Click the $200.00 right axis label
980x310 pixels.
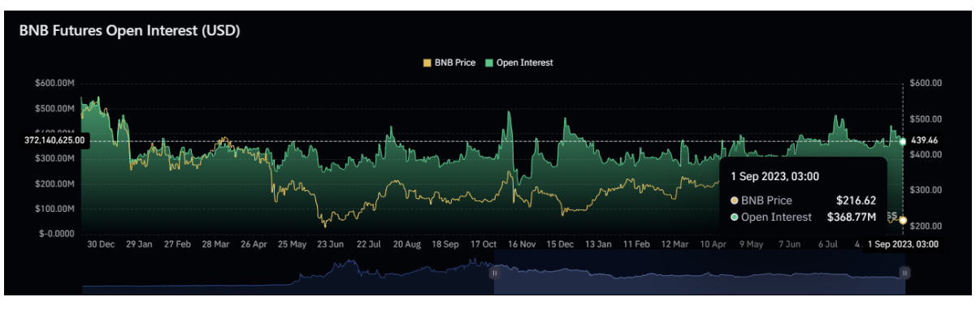coord(926,226)
